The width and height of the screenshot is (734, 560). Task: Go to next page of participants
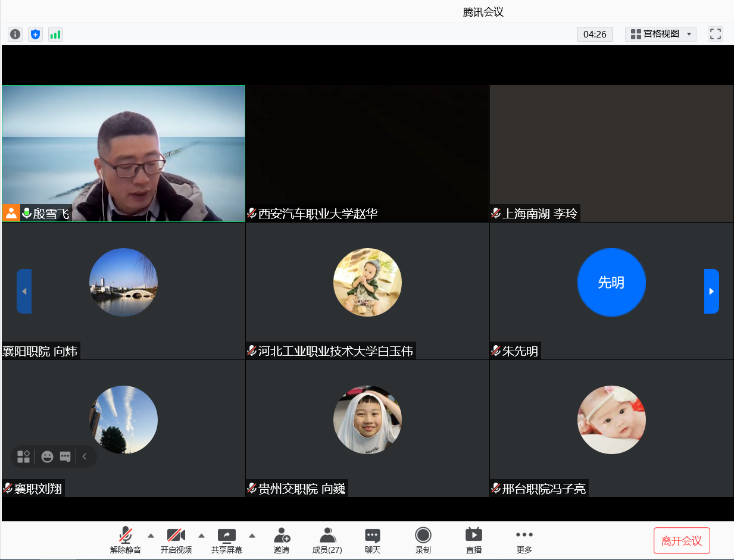point(711,291)
